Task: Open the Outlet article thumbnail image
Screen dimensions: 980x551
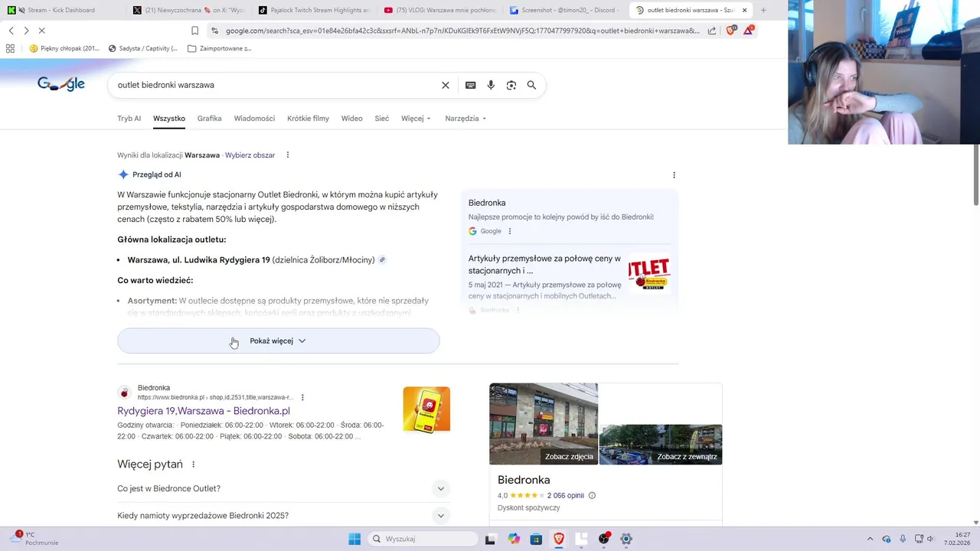Action: point(649,275)
